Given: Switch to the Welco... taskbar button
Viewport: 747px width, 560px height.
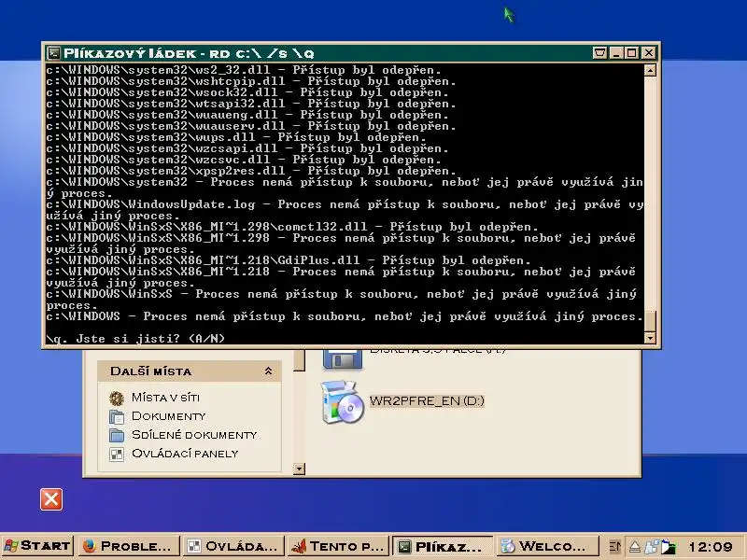Looking at the screenshot, I should pyautogui.click(x=547, y=546).
